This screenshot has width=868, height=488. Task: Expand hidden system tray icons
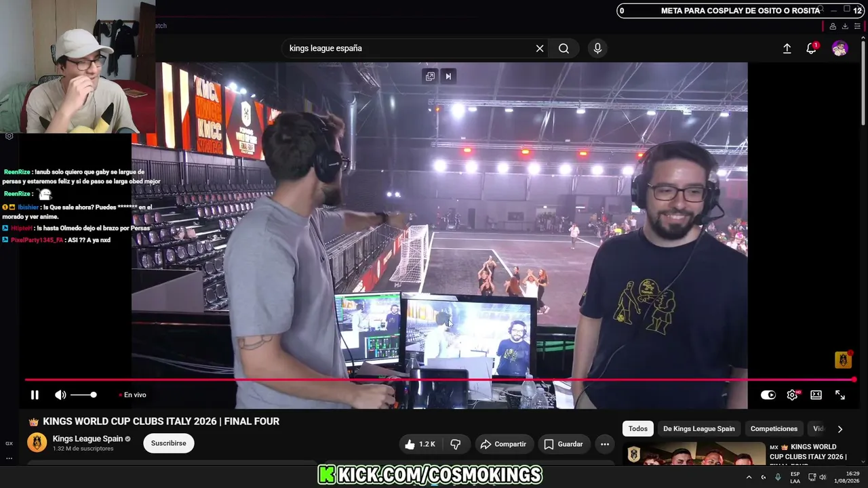(749, 477)
